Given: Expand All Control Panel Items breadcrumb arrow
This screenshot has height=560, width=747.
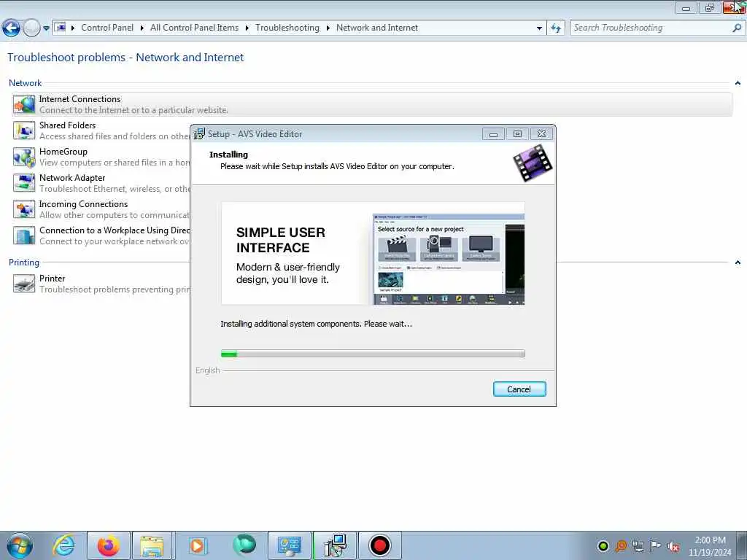Looking at the screenshot, I should (247, 28).
